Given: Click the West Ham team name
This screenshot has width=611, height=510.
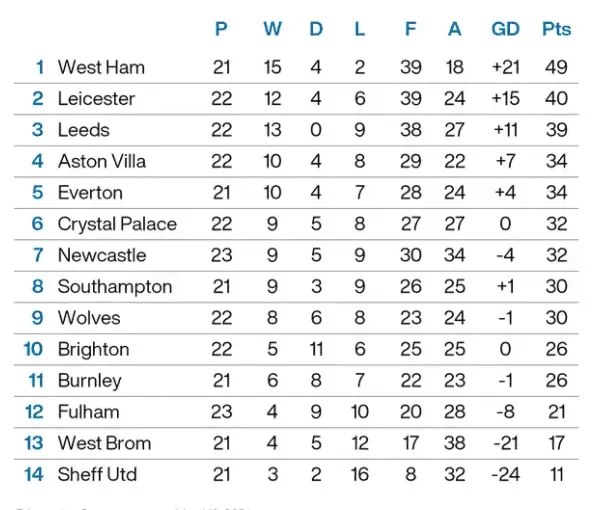Looking at the screenshot, I should click(x=101, y=68).
